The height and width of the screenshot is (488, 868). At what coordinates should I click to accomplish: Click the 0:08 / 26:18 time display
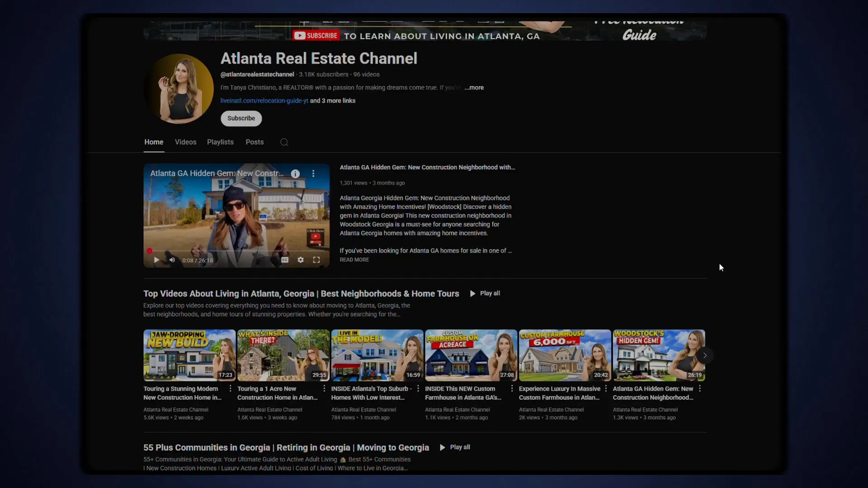pyautogui.click(x=198, y=261)
